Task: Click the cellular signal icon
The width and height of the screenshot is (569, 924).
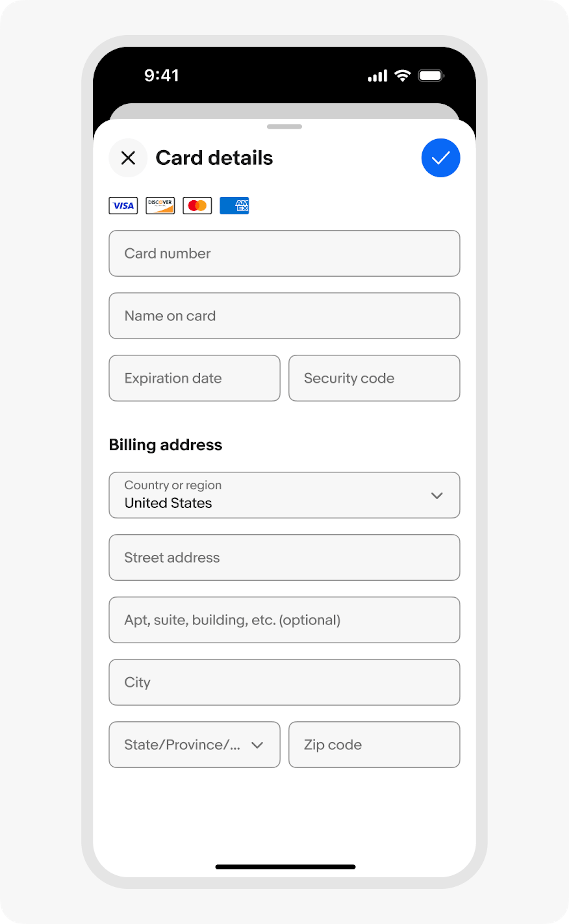Action: coord(377,76)
